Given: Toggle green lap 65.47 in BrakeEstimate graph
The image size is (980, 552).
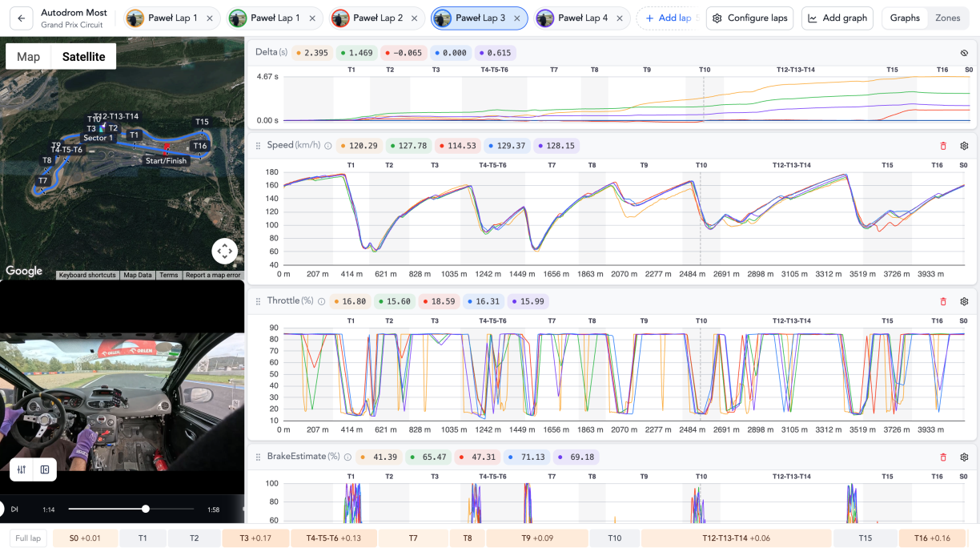Looking at the screenshot, I should (x=427, y=457).
